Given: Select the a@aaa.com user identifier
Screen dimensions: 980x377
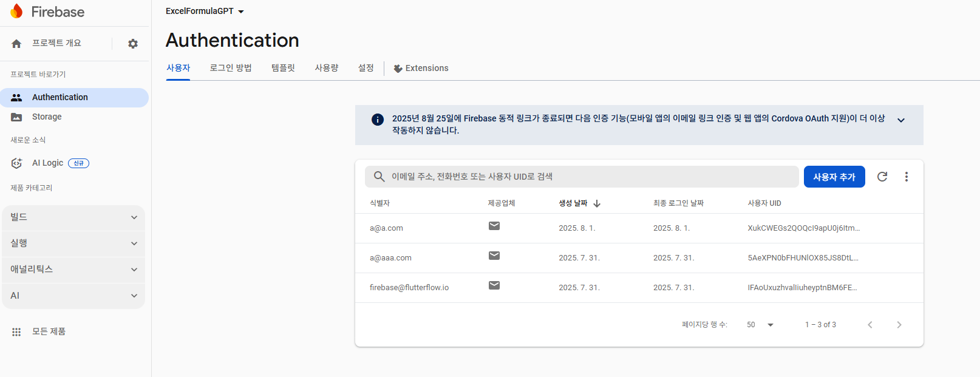Looking at the screenshot, I should [390, 258].
